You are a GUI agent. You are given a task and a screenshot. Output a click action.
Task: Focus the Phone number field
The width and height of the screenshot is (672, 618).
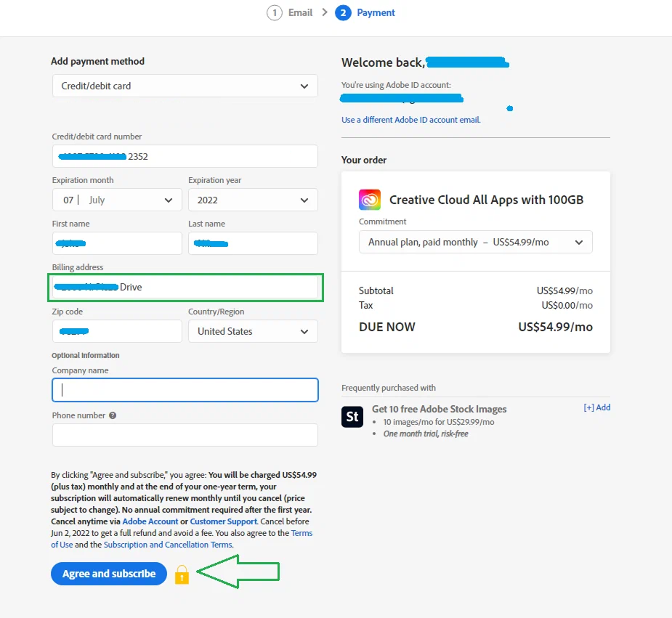coord(185,435)
